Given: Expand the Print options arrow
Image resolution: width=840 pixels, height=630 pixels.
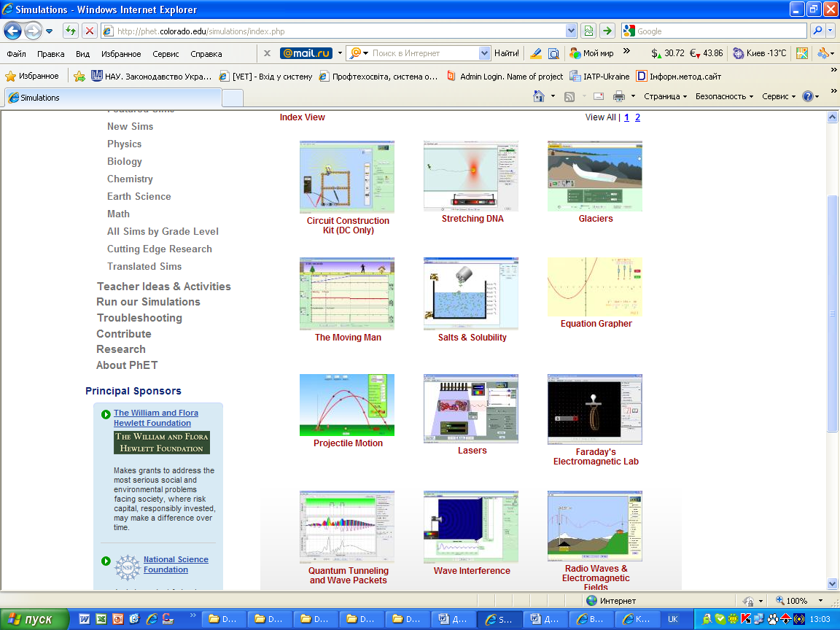Looking at the screenshot, I should click(633, 96).
